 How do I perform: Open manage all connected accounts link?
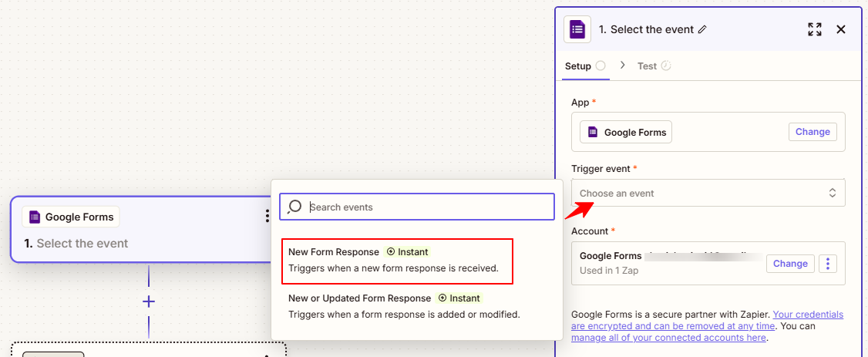point(668,338)
